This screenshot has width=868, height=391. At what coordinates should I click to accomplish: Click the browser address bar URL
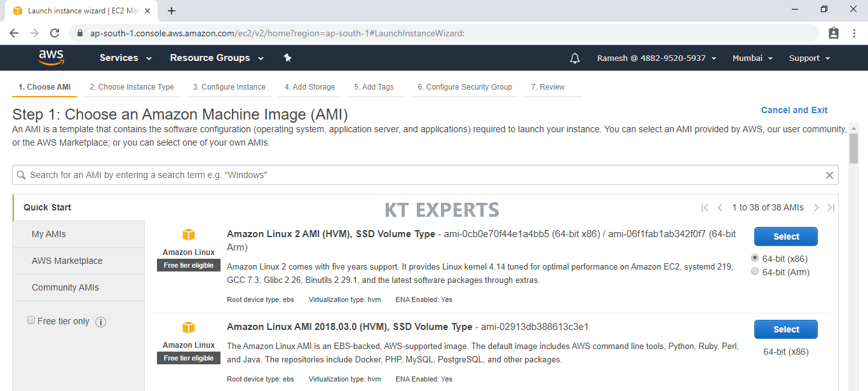point(277,33)
